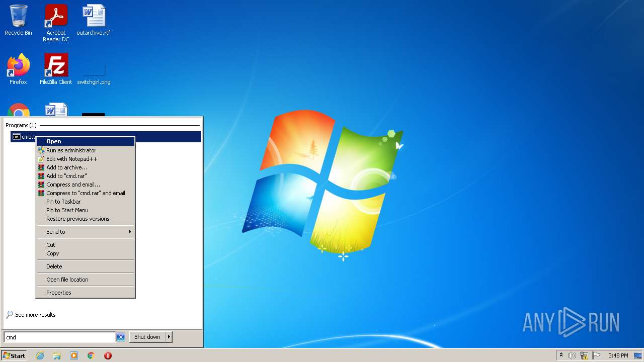
Task: Open Windows Explorer folder in taskbar
Action: click(57, 355)
